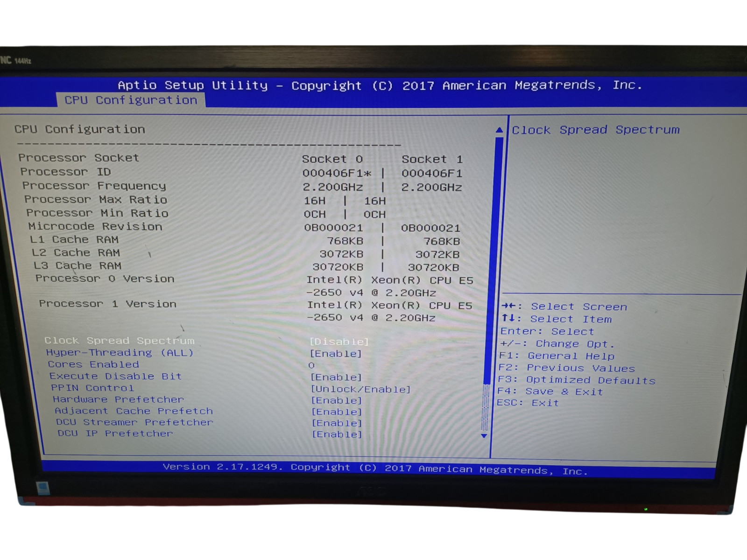Click the scroll down arrow
The width and height of the screenshot is (747, 560).
click(484, 436)
